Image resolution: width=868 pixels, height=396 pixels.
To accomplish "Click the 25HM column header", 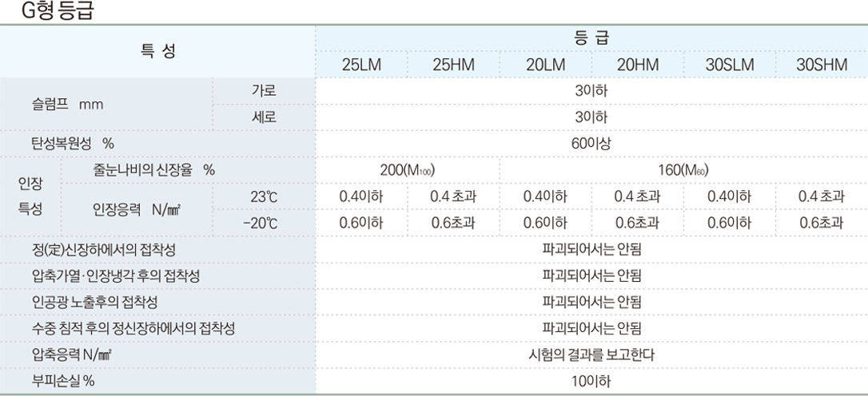I will pos(453,65).
